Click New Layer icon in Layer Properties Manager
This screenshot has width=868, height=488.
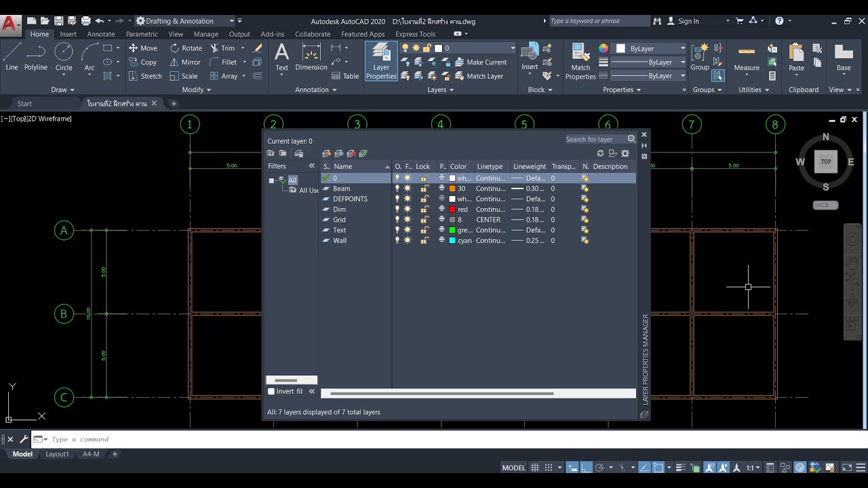(326, 154)
